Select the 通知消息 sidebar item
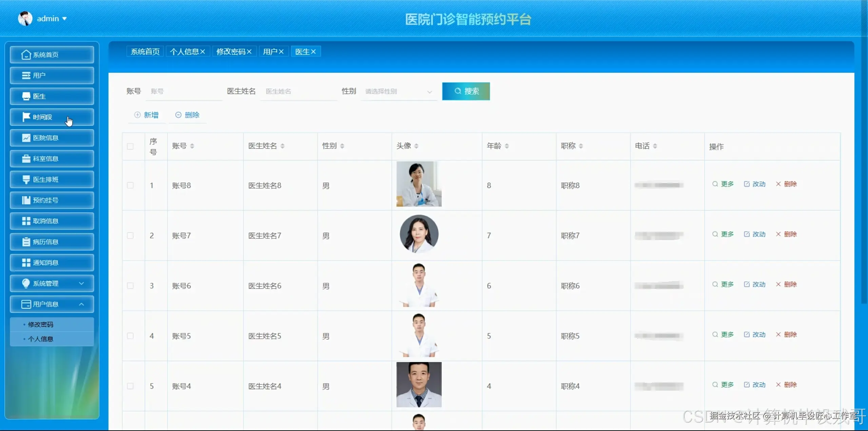 point(52,262)
